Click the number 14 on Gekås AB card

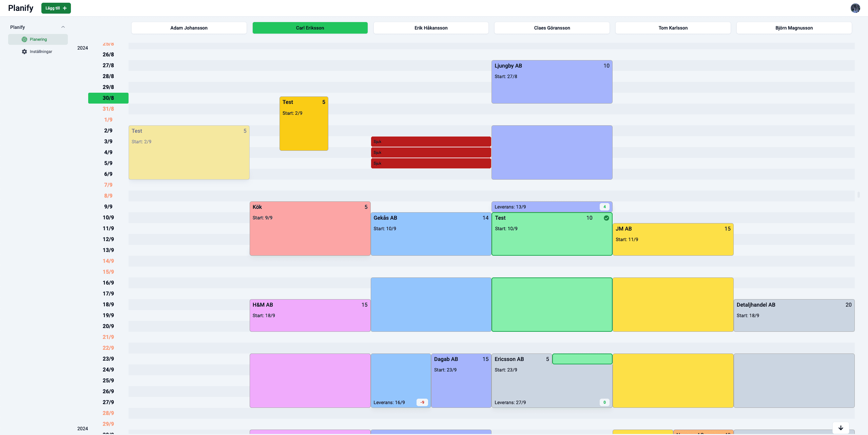coord(485,218)
